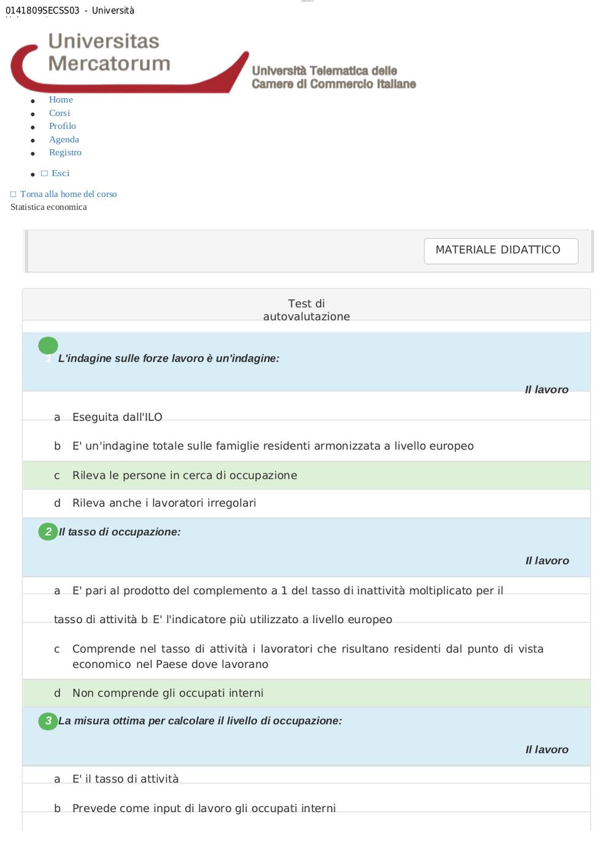Pick answer b: Prevede come input di lavoro
This screenshot has width=614, height=868.
pos(306,808)
